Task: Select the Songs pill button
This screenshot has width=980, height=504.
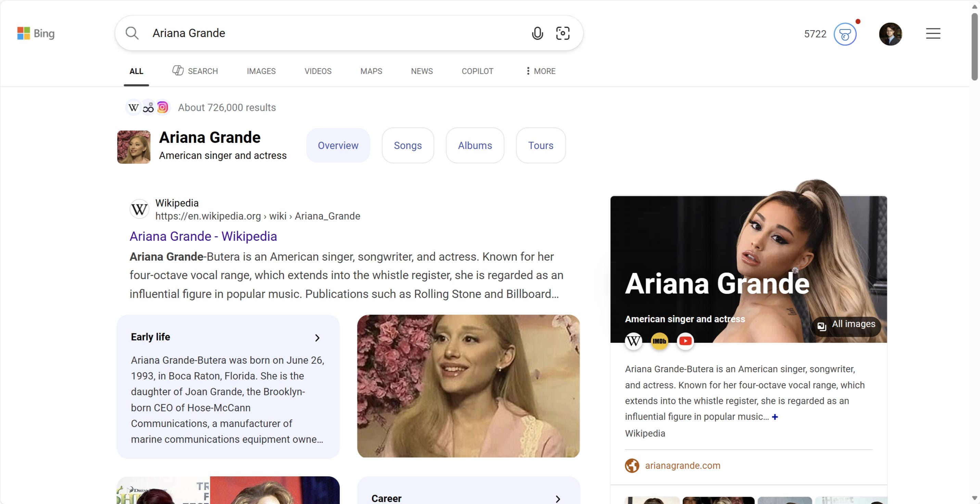Action: pyautogui.click(x=407, y=146)
